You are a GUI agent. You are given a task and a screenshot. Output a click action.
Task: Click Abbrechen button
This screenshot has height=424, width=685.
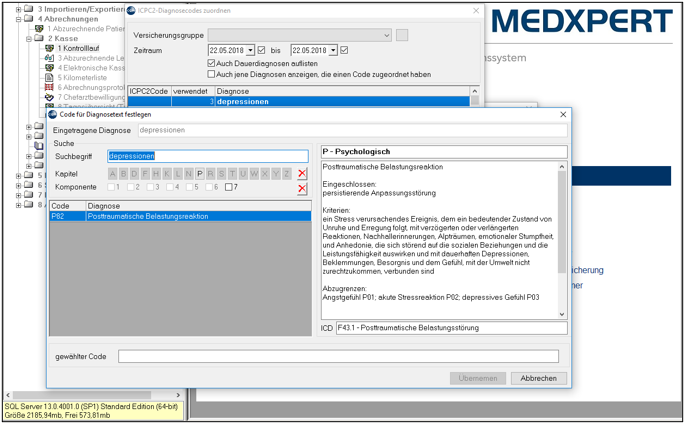point(539,378)
